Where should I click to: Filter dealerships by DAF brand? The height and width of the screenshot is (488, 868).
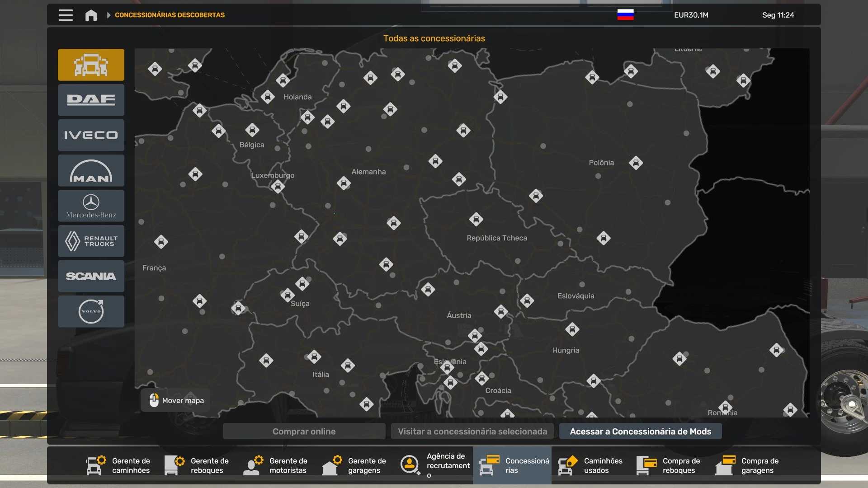pos(91,100)
